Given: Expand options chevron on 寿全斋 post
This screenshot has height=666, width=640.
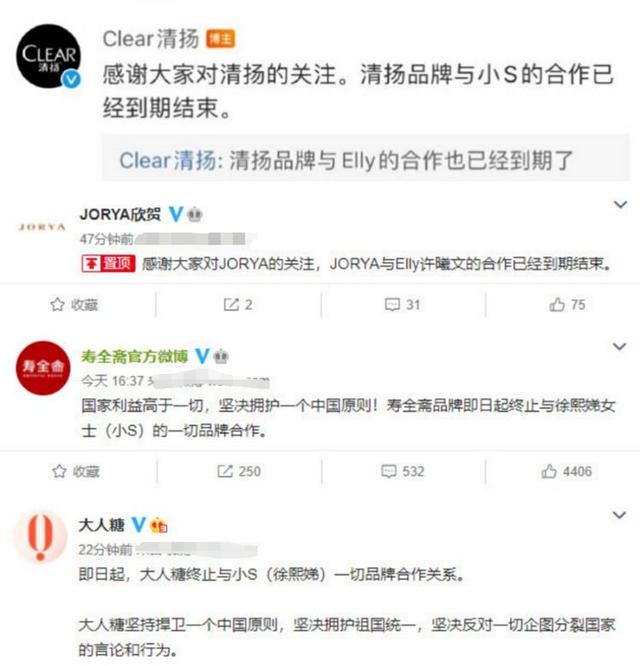Looking at the screenshot, I should coord(620,347).
